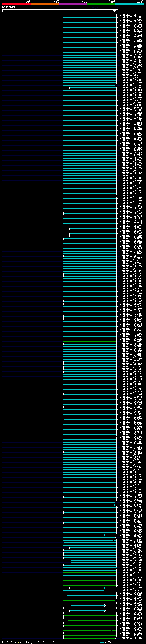Select hit label UniRef100_A9UDP2
This screenshot has width=146, height=644.
tap(131, 93)
